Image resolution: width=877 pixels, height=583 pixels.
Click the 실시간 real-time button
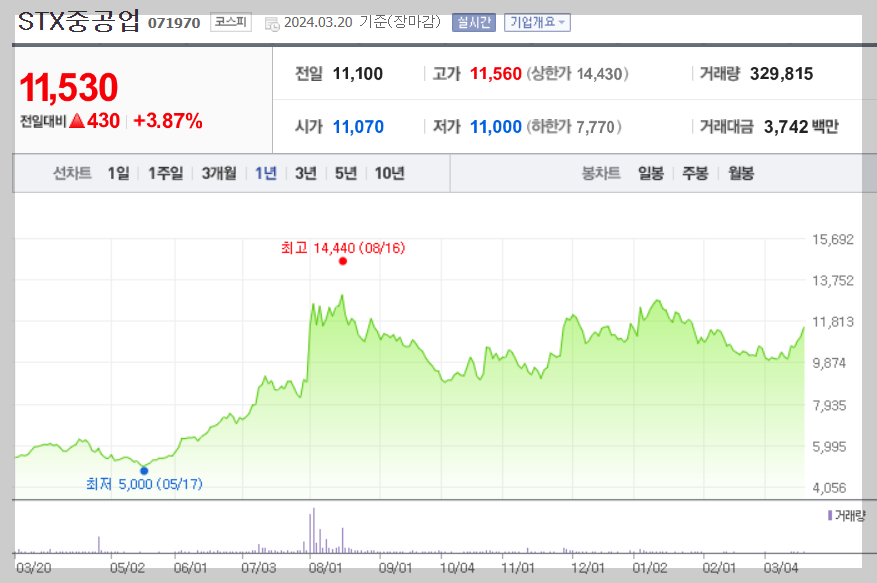pos(474,22)
